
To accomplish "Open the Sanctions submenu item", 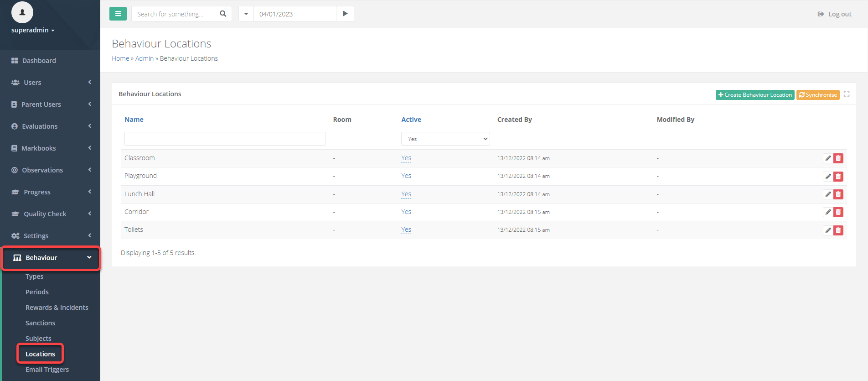I will pyautogui.click(x=40, y=323).
